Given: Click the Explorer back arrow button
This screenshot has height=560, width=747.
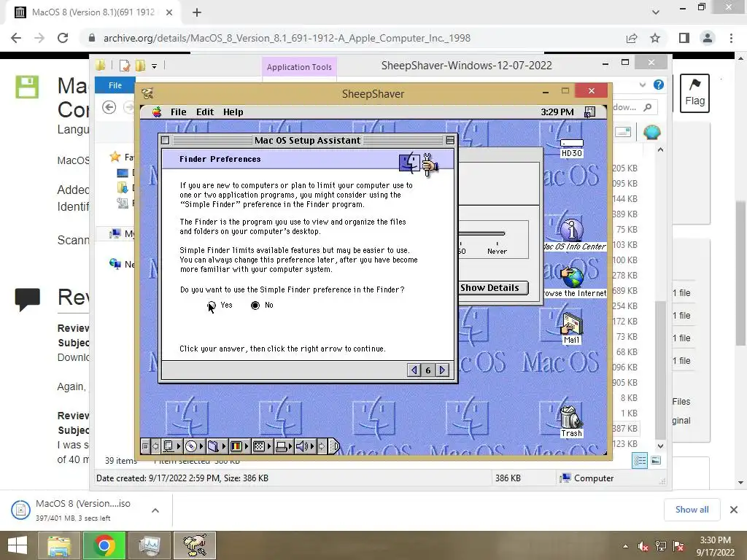Looking at the screenshot, I should tap(109, 107).
